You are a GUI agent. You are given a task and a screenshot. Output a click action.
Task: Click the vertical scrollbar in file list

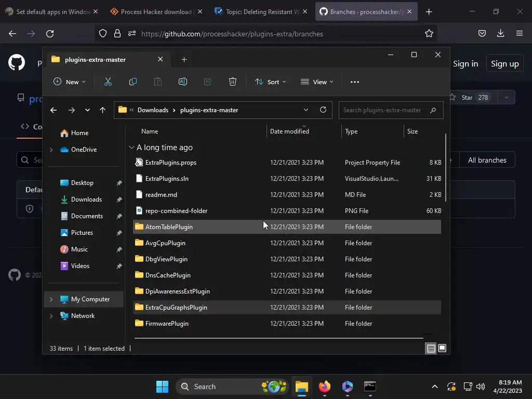pos(445,167)
